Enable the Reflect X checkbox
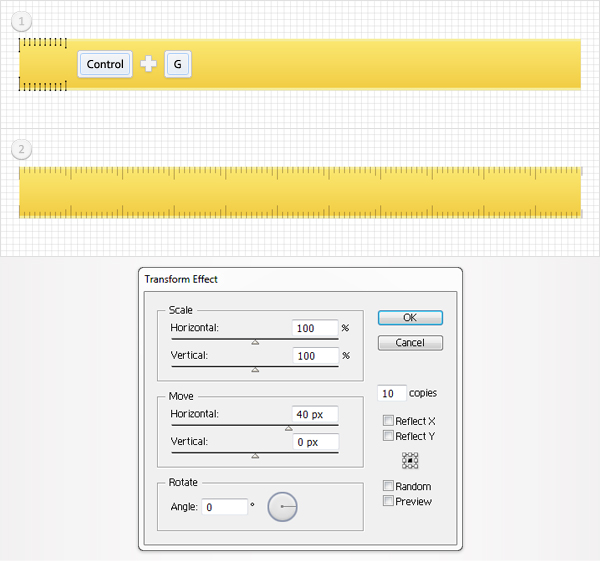 (388, 421)
